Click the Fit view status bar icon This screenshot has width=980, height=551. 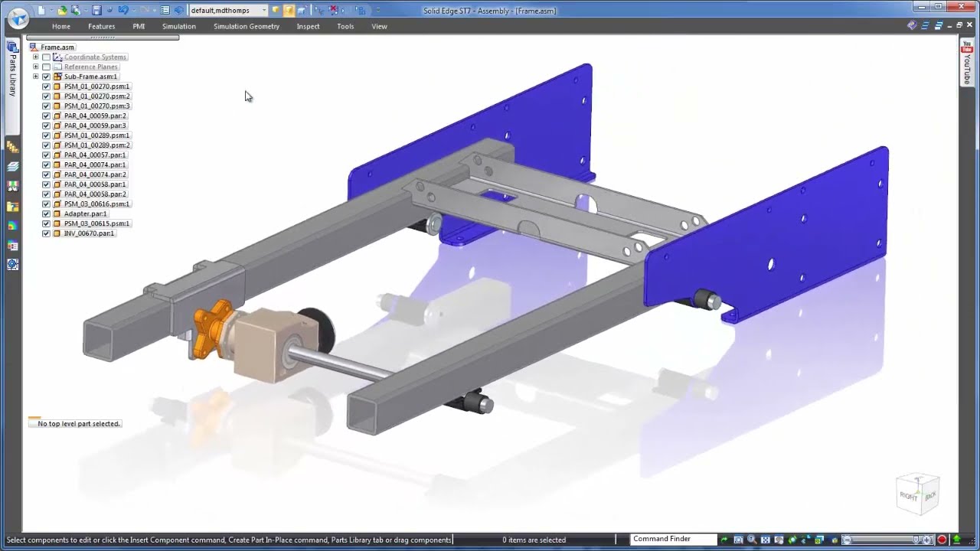click(x=766, y=540)
